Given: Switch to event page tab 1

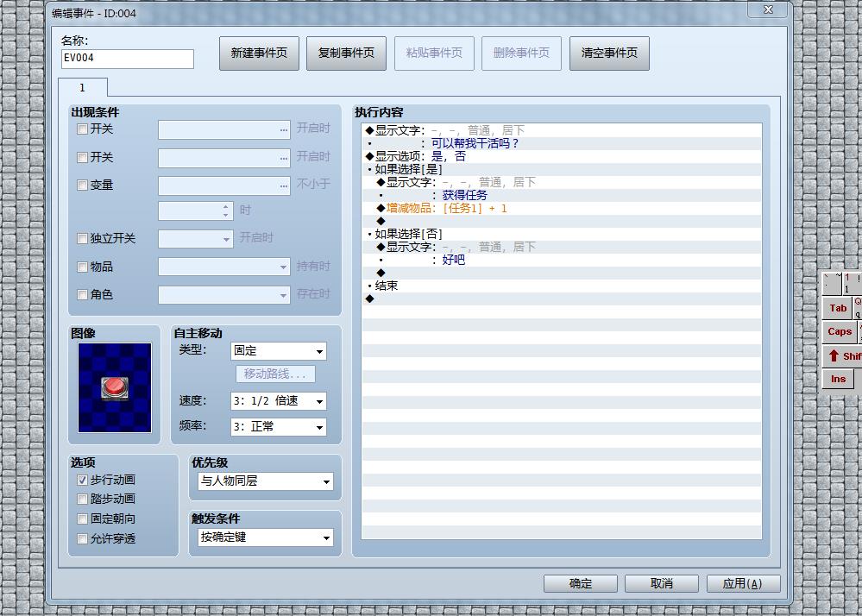Looking at the screenshot, I should 83,87.
